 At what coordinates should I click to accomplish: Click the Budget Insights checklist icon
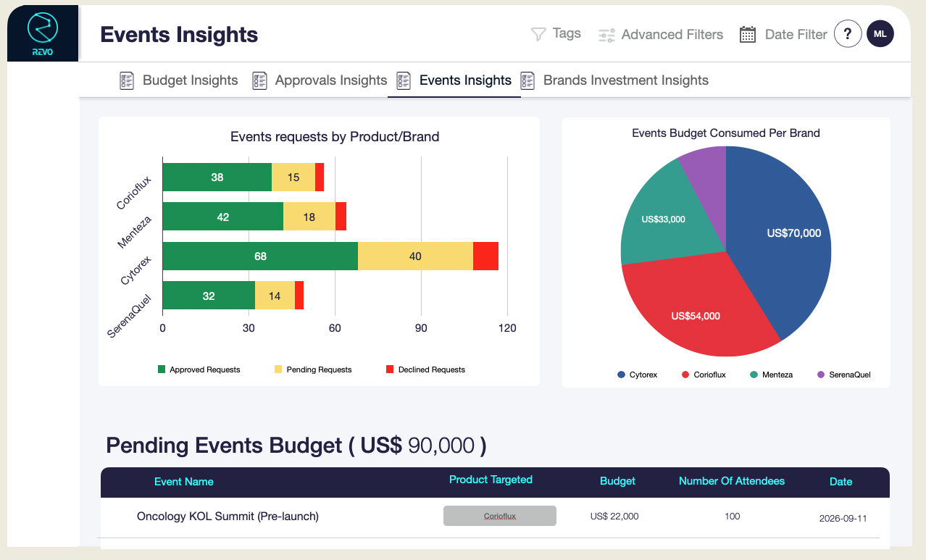[127, 80]
